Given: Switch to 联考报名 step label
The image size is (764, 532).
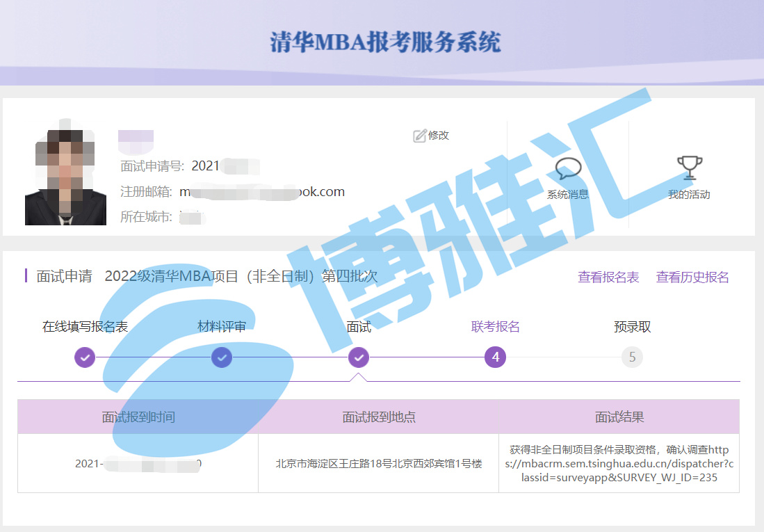Looking at the screenshot, I should 496,327.
